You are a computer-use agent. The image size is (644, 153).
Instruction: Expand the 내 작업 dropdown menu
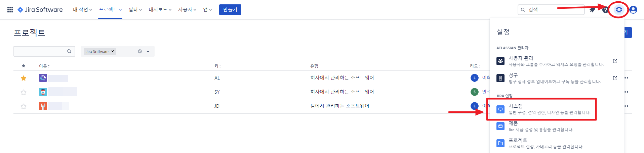point(82,10)
